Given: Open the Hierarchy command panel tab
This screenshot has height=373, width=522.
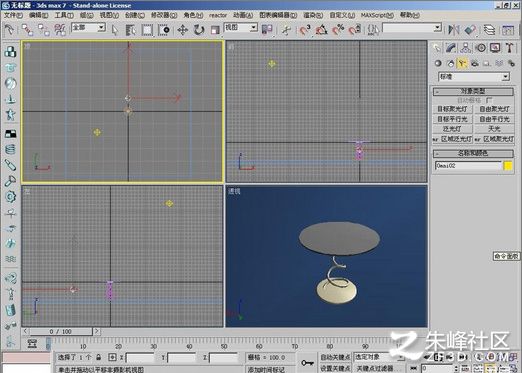Looking at the screenshot, I should click(465, 48).
